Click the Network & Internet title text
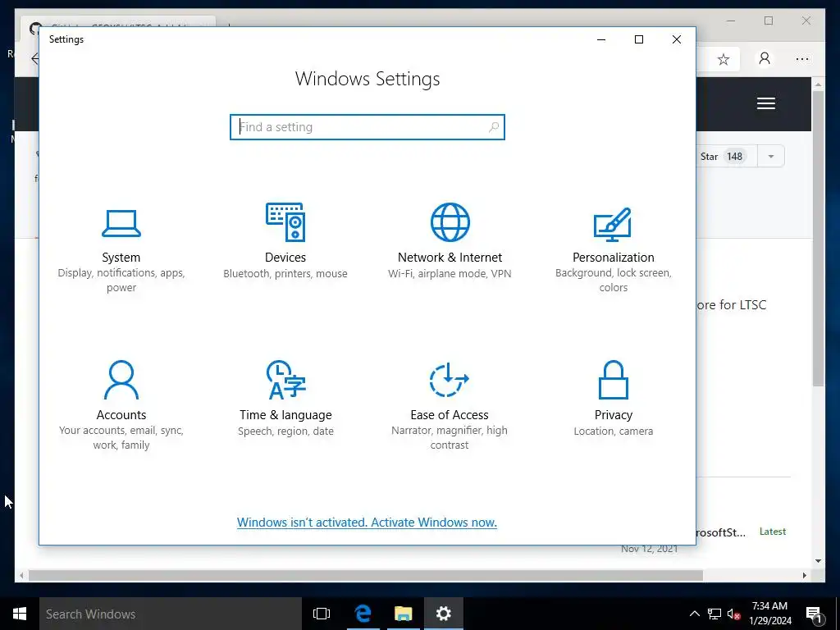This screenshot has width=840, height=630. [x=450, y=257]
